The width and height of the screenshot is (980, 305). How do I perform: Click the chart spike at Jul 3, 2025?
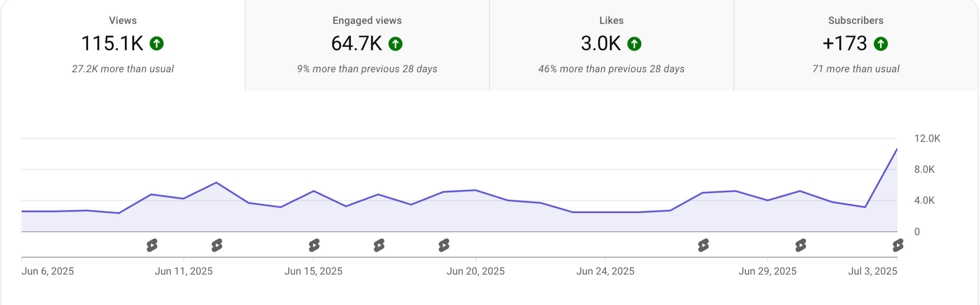click(897, 149)
